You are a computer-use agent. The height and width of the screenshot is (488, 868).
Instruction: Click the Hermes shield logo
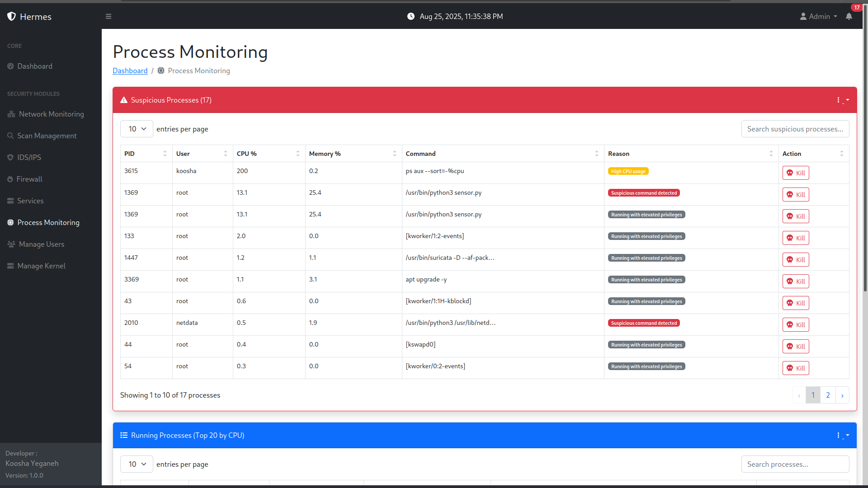(x=12, y=16)
